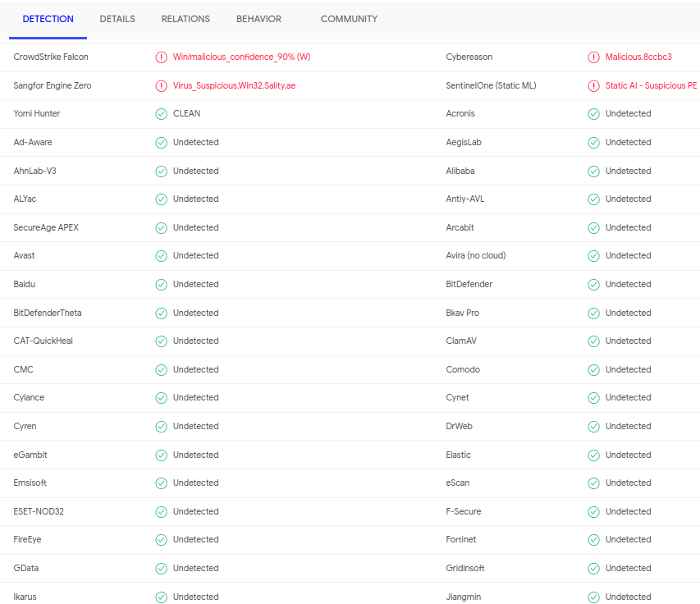Click the green check icon for Yomi Hunter
Screen dimensions: 700x604
coord(161,114)
